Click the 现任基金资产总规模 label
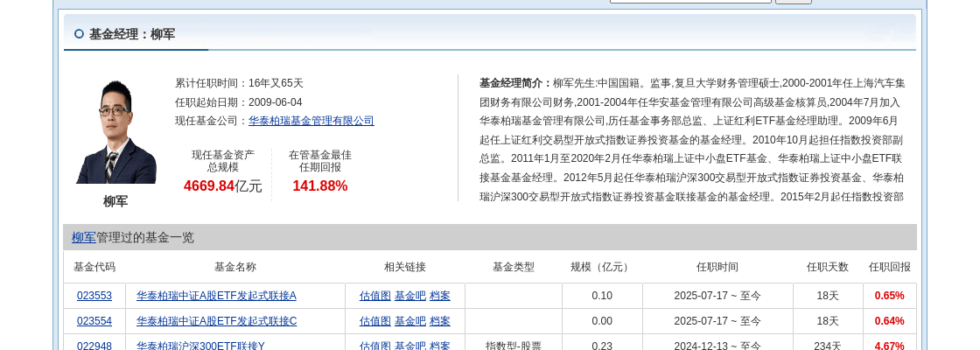The height and width of the screenshot is (350, 980). tap(223, 161)
